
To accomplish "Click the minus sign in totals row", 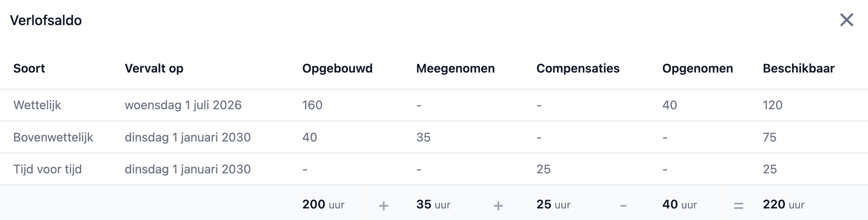I will tap(623, 206).
